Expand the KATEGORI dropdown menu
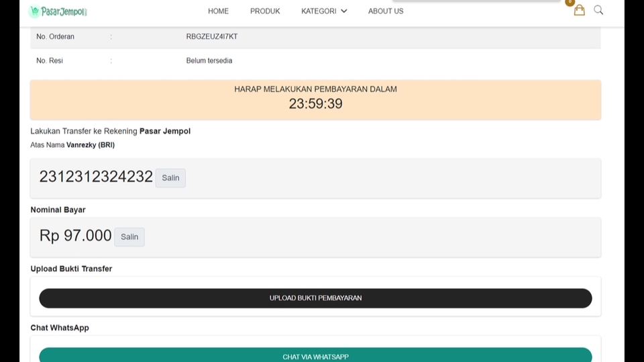The height and width of the screenshot is (362, 644). 324,11
